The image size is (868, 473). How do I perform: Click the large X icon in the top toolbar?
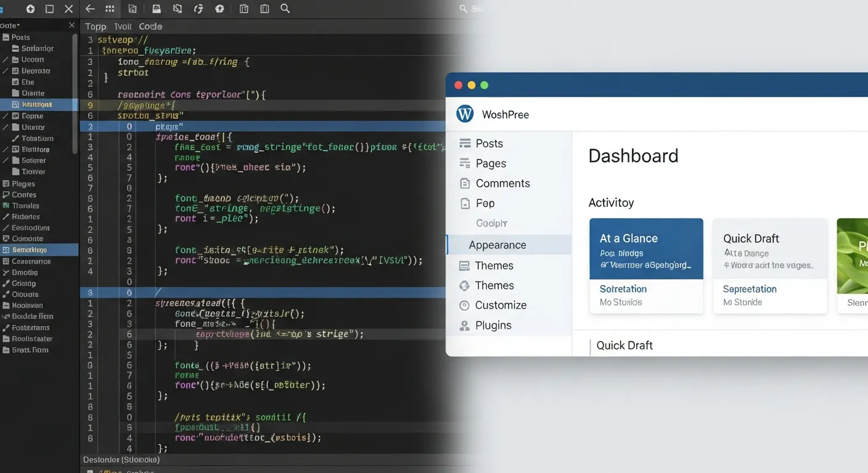click(68, 9)
